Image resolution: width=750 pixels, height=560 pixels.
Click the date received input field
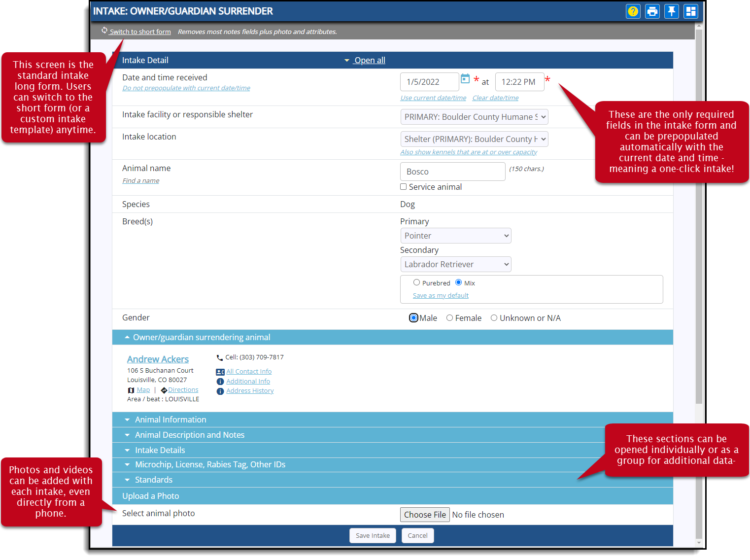pos(430,82)
